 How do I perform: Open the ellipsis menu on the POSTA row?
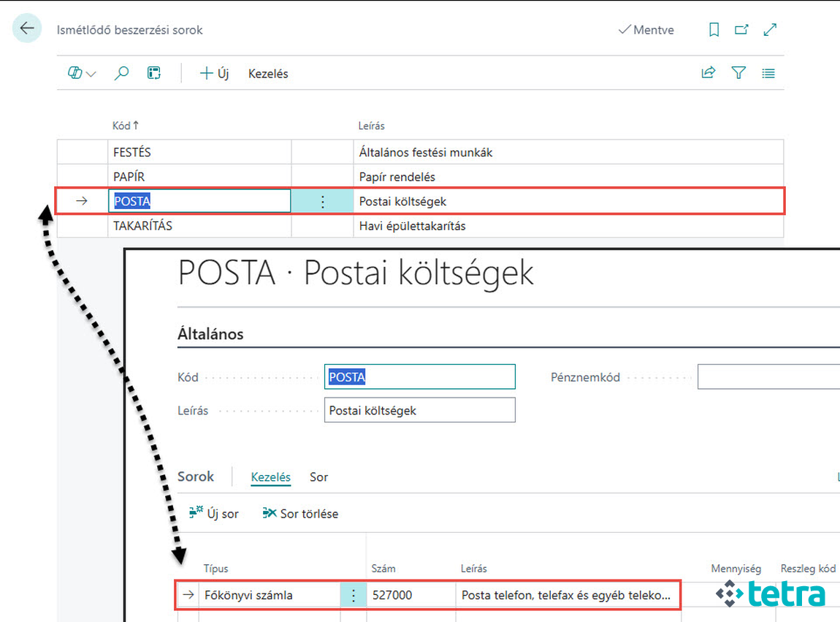click(x=322, y=200)
